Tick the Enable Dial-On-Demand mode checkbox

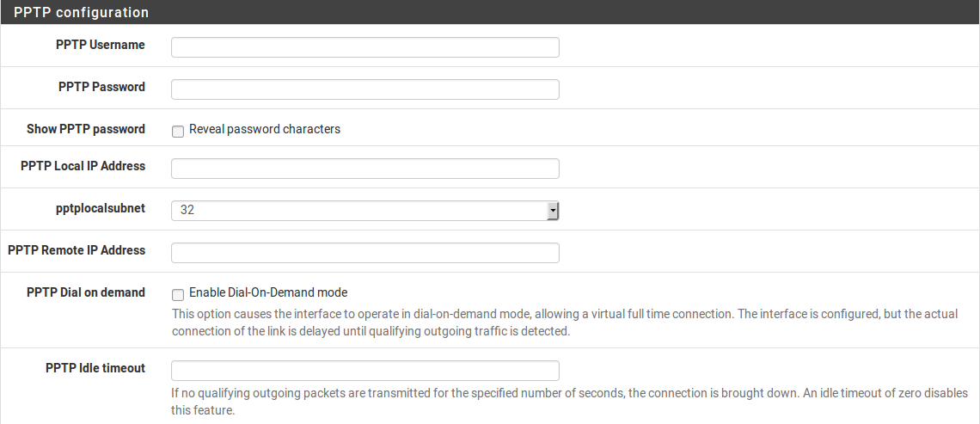pos(178,294)
